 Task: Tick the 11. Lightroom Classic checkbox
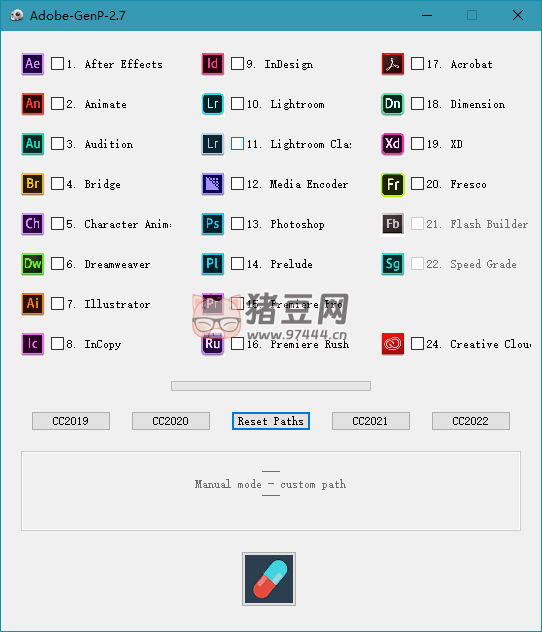click(237, 144)
